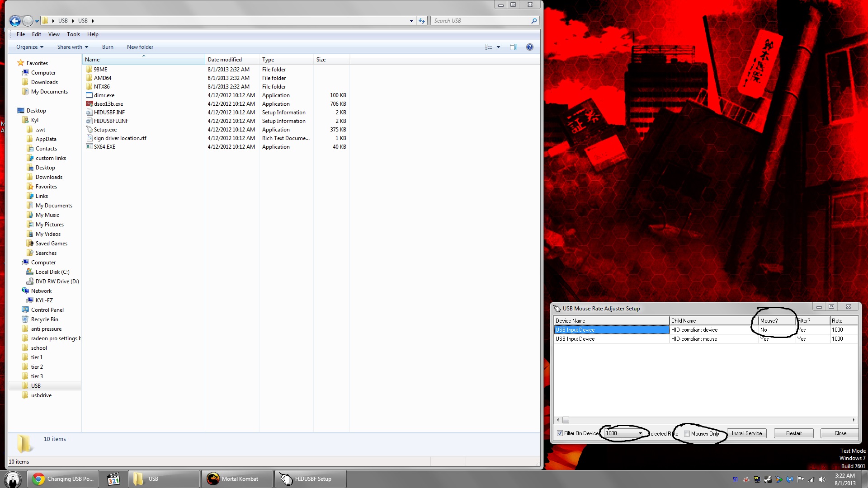Click the Install Service button
Viewport: 868px width, 488px height.
746,433
